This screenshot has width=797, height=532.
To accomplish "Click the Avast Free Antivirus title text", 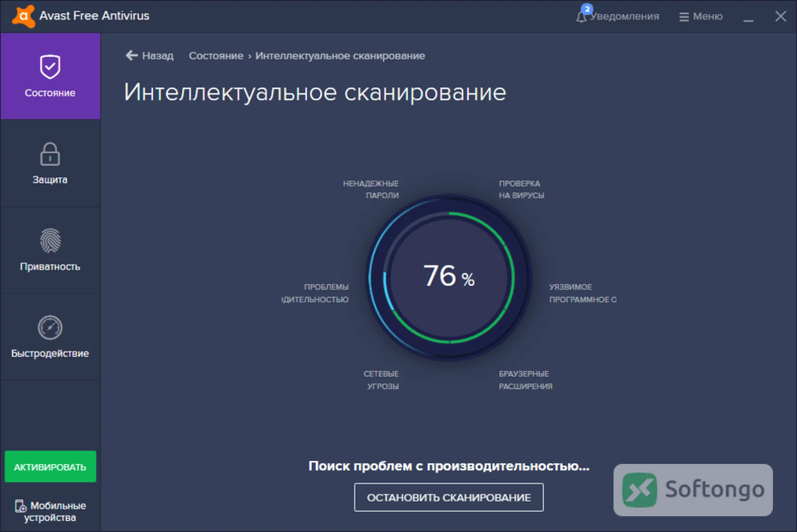I will click(x=94, y=16).
